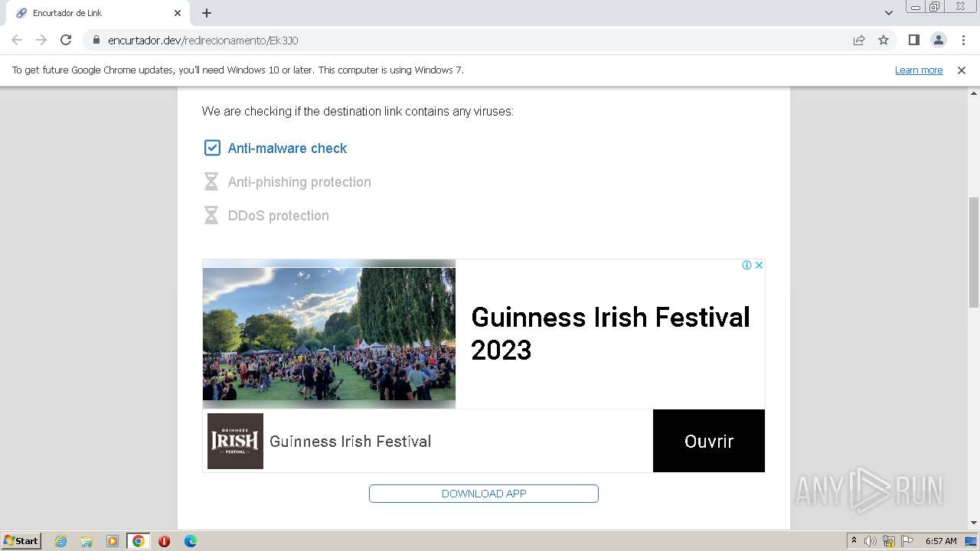Show hidden tray icons arrow
980x551 pixels.
[854, 541]
